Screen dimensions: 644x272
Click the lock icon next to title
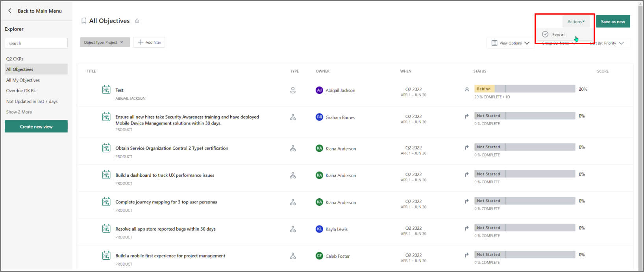(x=137, y=21)
